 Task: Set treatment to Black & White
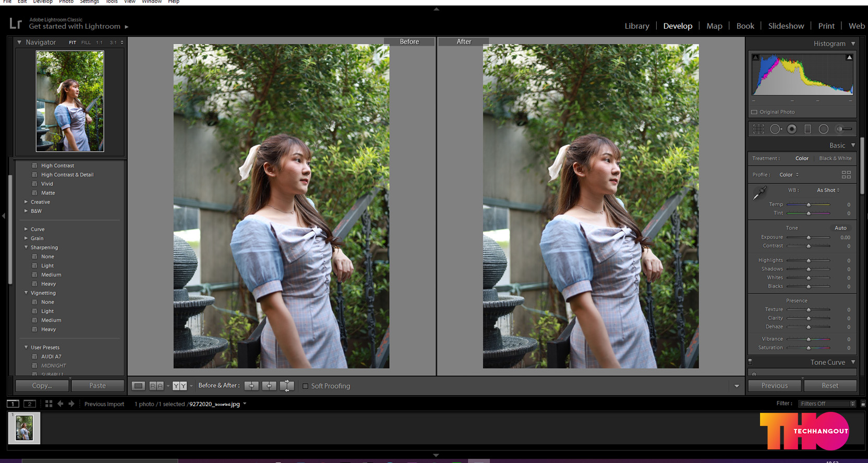pyautogui.click(x=835, y=158)
